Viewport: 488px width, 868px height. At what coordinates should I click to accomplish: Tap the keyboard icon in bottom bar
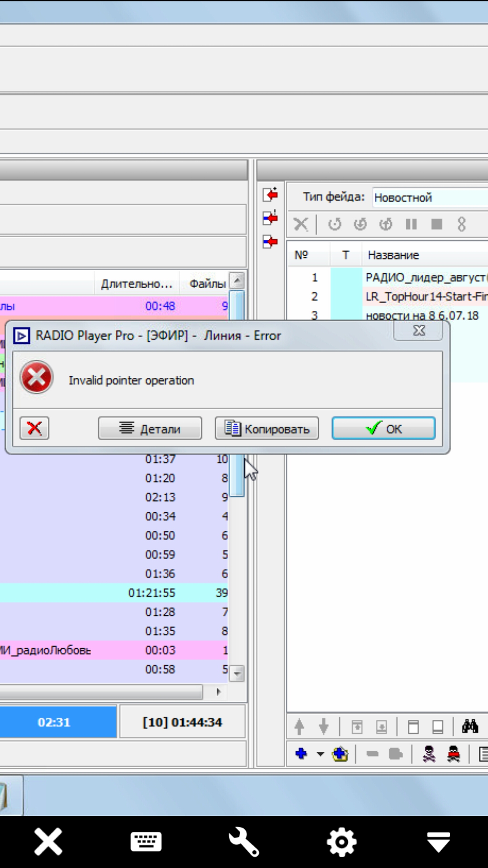pos(146,842)
